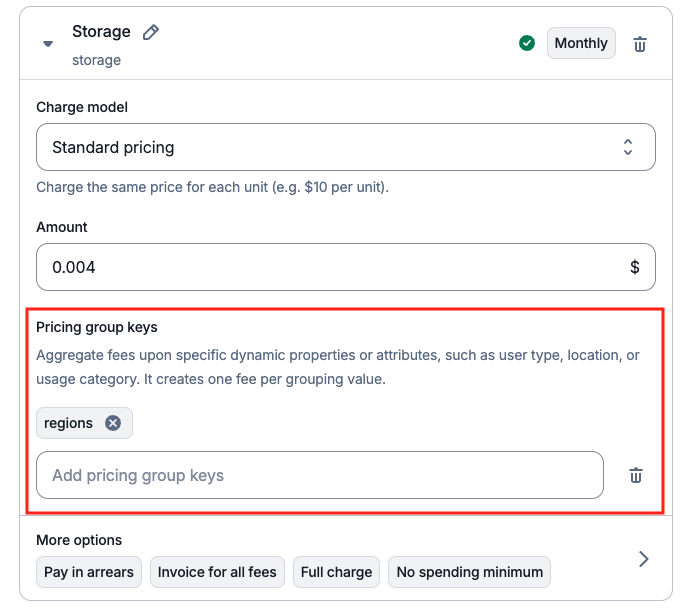This screenshot has height=613, width=692.
Task: Click the More options heading
Action: tap(79, 540)
